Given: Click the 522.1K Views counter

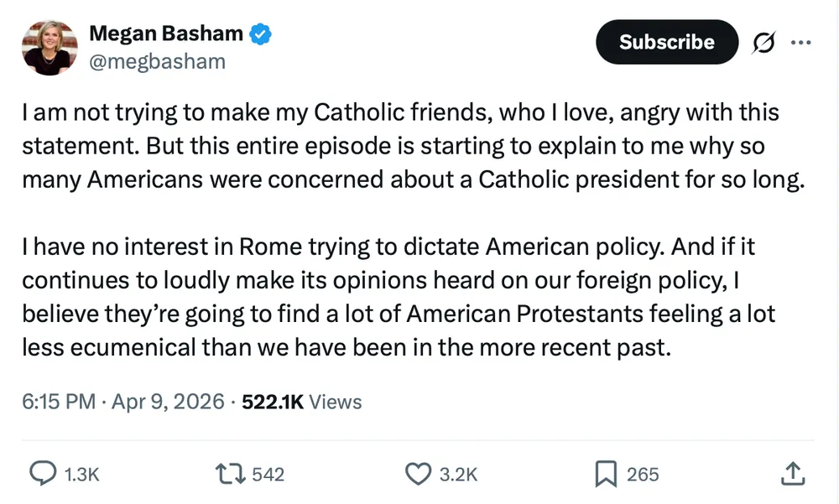Looking at the screenshot, I should coord(301,402).
